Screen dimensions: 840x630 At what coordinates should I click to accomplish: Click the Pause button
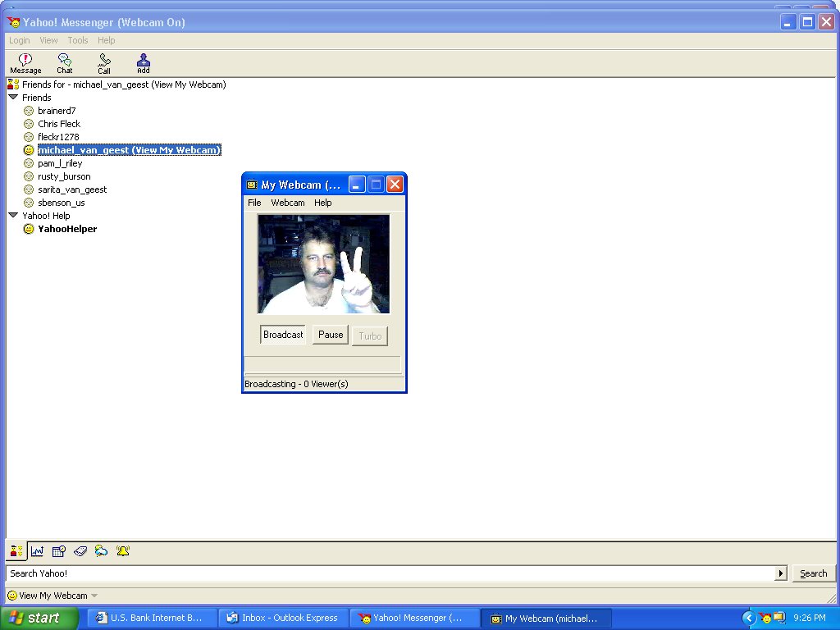(x=331, y=335)
